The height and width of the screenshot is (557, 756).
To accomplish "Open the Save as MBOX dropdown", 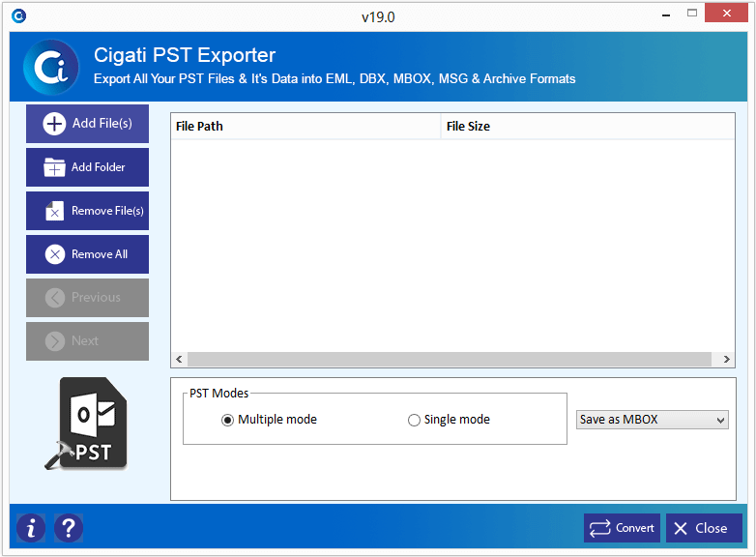I will pyautogui.click(x=652, y=420).
